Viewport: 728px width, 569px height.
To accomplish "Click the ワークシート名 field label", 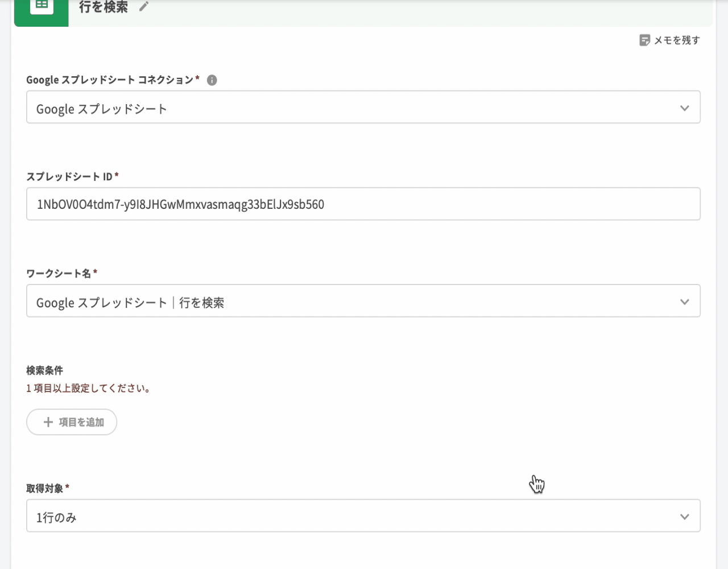I will click(59, 274).
